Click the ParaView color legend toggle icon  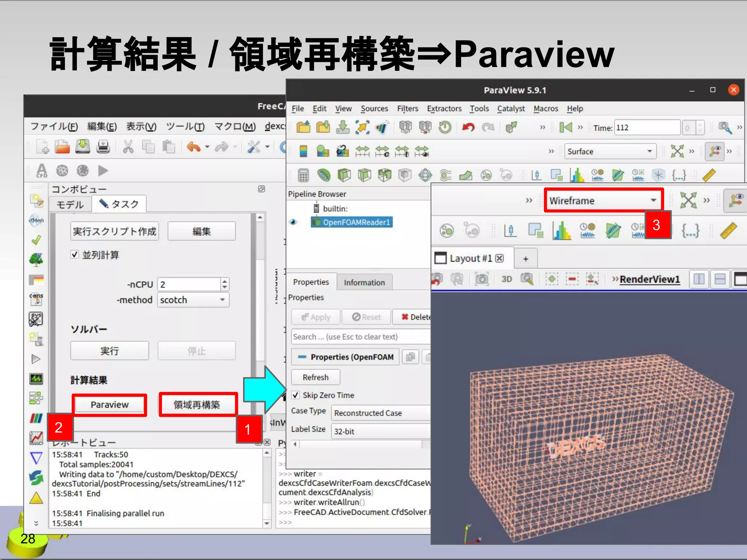point(303,151)
